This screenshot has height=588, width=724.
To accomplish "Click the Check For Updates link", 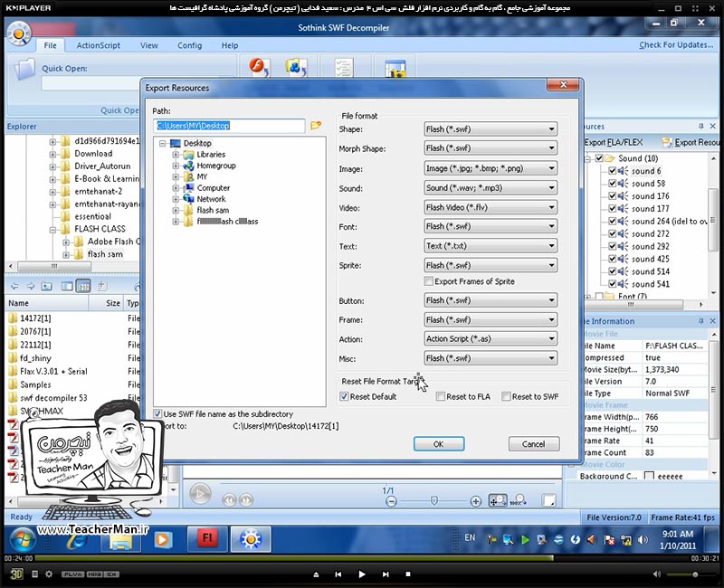I will click(x=676, y=44).
